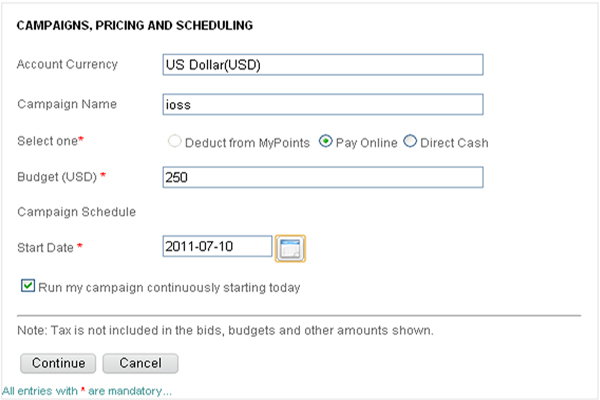Click the Continue button
This screenshot has width=600, height=400.
coord(58,363)
